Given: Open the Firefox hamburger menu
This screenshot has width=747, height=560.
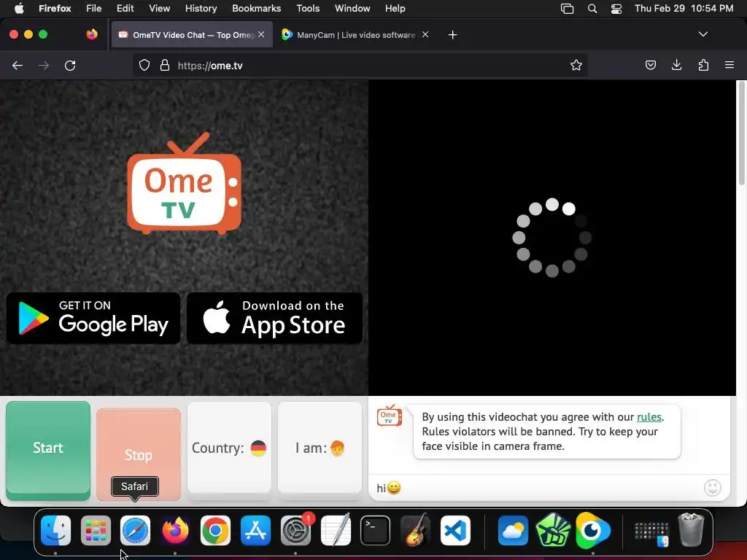Looking at the screenshot, I should coord(729,65).
